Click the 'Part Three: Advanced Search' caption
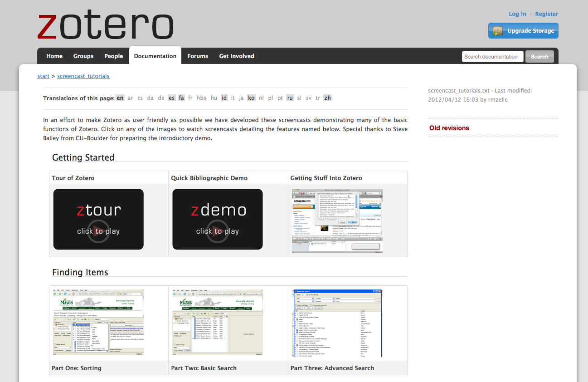Image resolution: width=588 pixels, height=382 pixels. pos(332,368)
